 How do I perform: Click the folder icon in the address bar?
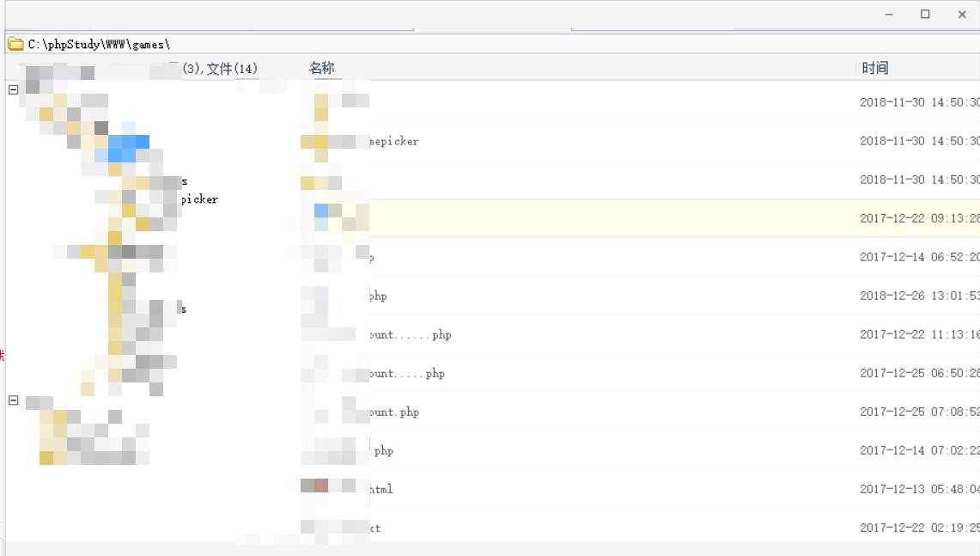coord(16,44)
